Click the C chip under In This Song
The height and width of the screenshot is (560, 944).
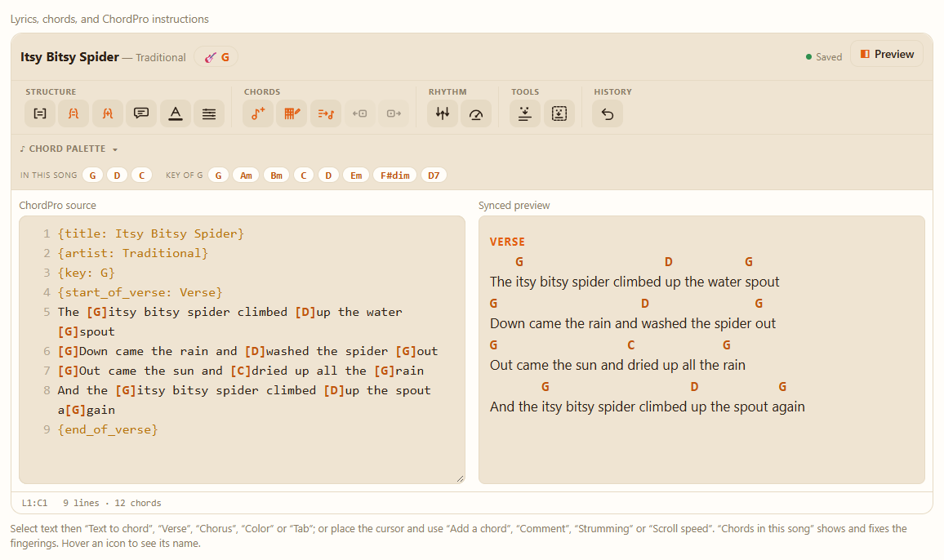pyautogui.click(x=141, y=176)
